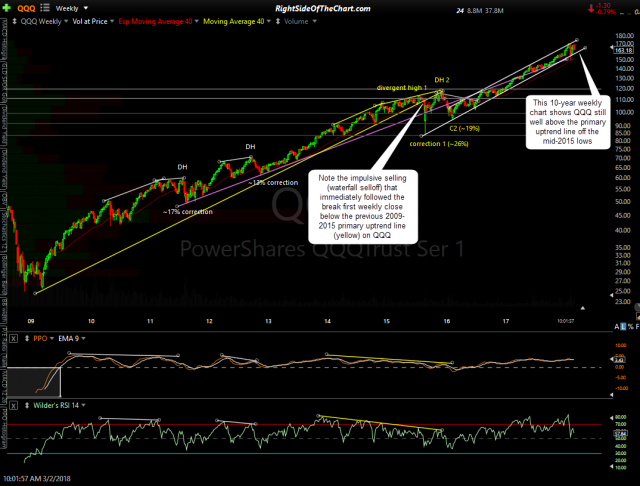Click the QQQ ticker symbol
The image size is (640, 486).
pyautogui.click(x=26, y=8)
